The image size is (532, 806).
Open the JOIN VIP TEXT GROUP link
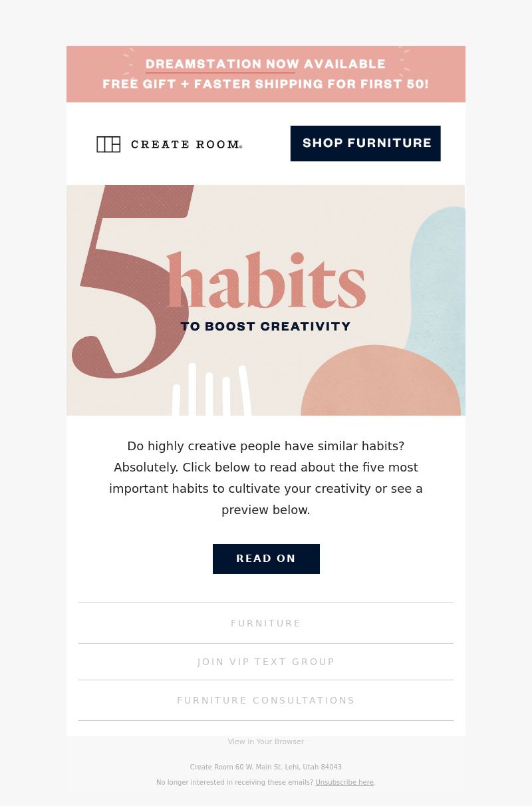pos(266,662)
